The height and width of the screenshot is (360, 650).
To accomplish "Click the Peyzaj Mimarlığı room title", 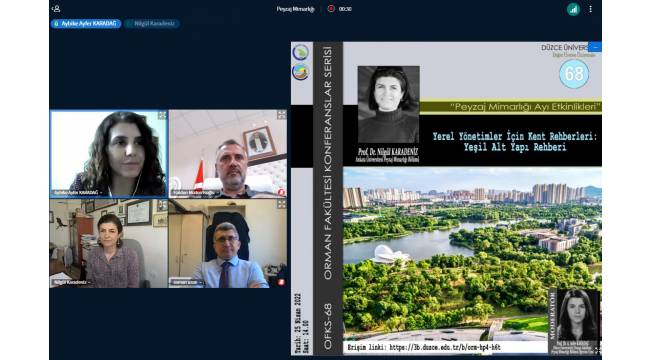I will [x=296, y=9].
